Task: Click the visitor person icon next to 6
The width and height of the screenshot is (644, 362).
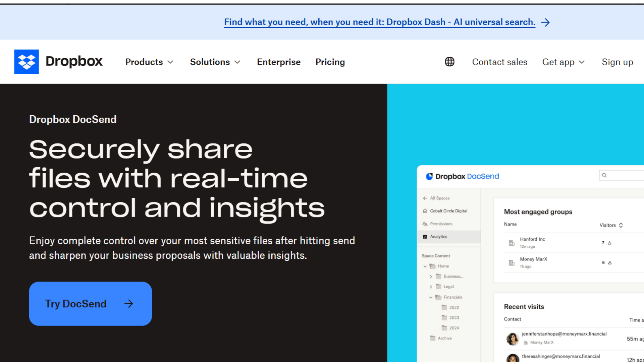Action: click(610, 263)
